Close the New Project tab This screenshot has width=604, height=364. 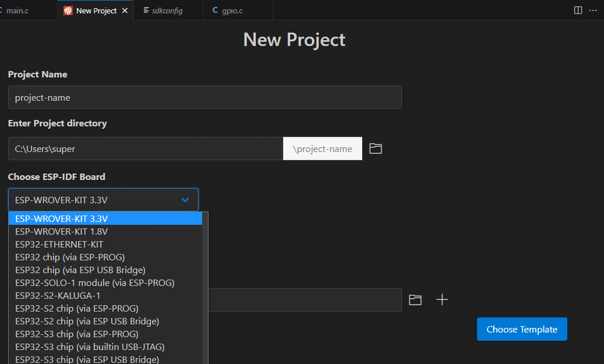pyautogui.click(x=125, y=11)
